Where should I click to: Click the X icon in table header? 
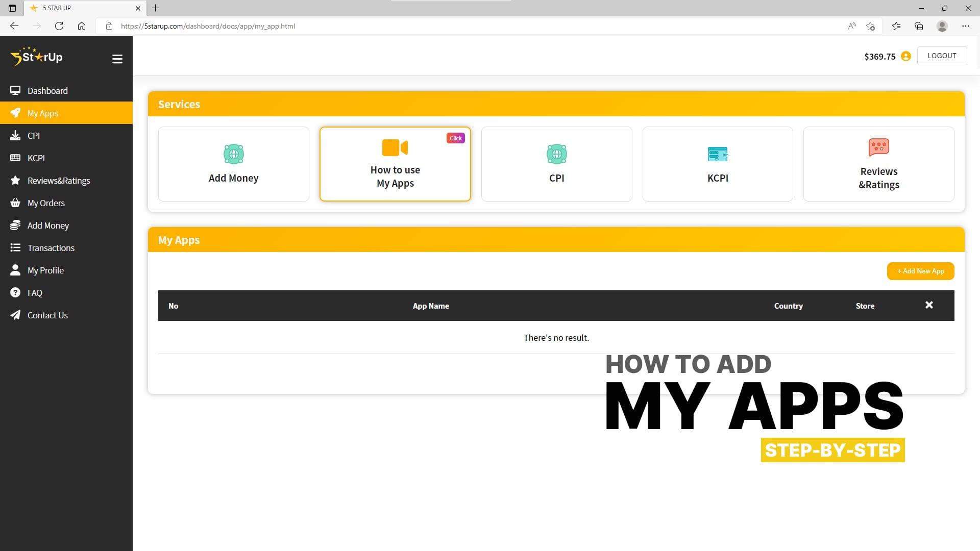tap(929, 305)
